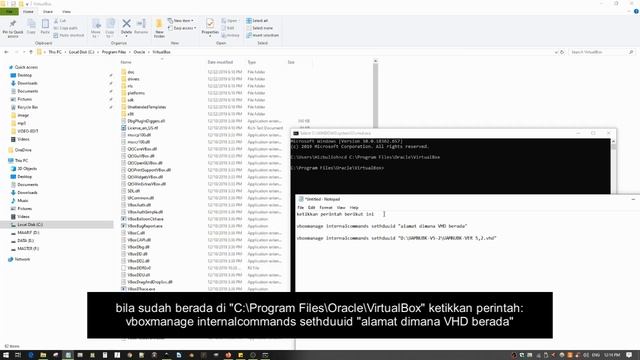The width and height of the screenshot is (640, 360).
Task: Open the taskbar notification center icon
Action: pos(630,355)
